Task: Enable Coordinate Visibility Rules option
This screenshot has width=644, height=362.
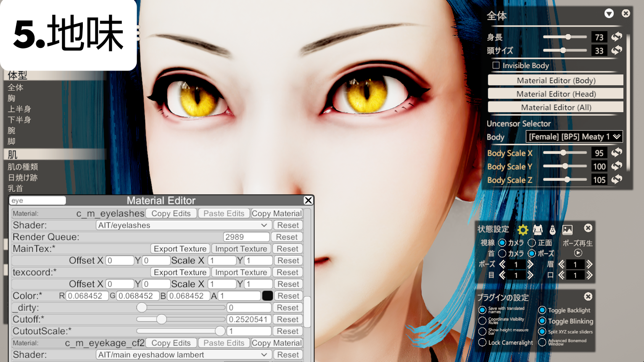Action: (482, 321)
